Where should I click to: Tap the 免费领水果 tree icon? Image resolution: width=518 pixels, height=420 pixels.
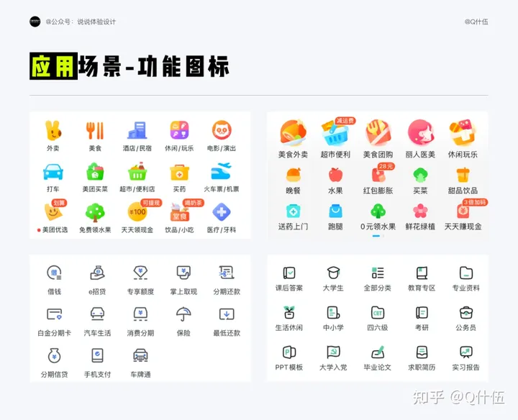tap(95, 212)
